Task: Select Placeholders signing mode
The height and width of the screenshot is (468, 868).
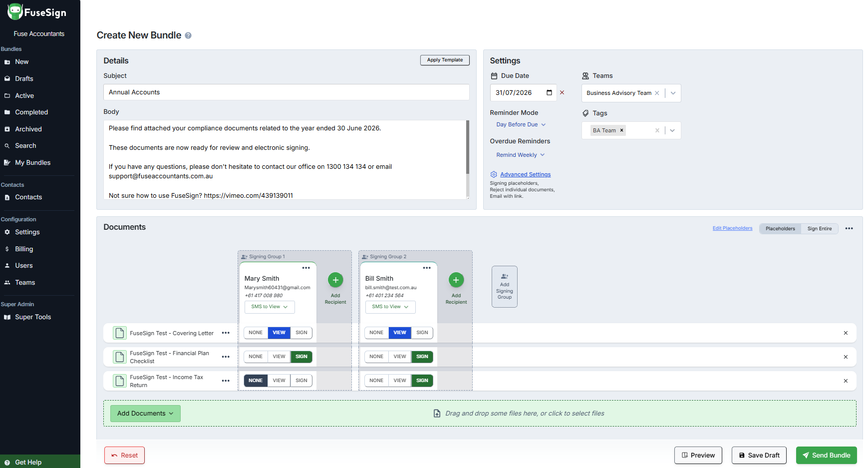Action: click(x=780, y=229)
